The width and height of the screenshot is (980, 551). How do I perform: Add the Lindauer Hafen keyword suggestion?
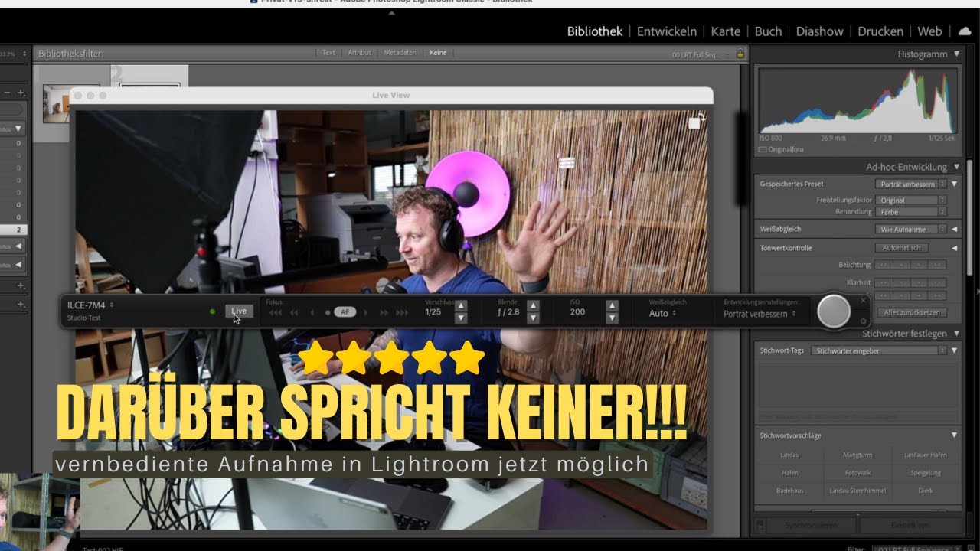point(925,455)
